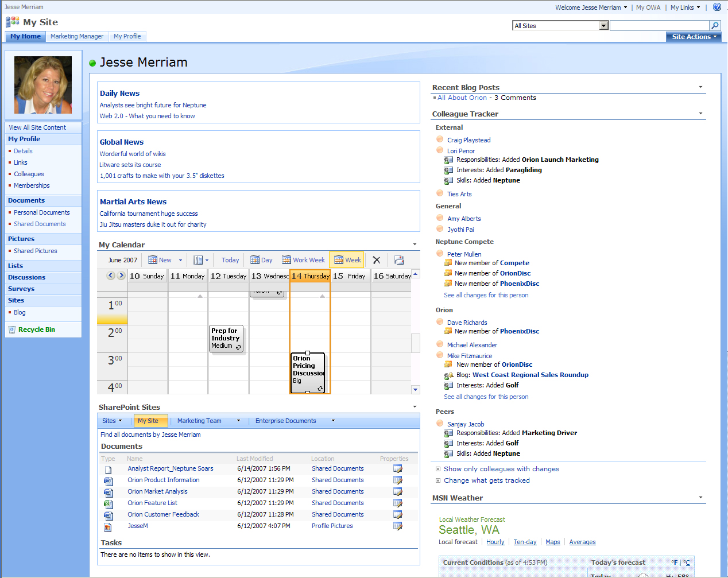Click green presence icon by Jesse Merriam heading
This screenshot has height=578, width=728.
92,63
